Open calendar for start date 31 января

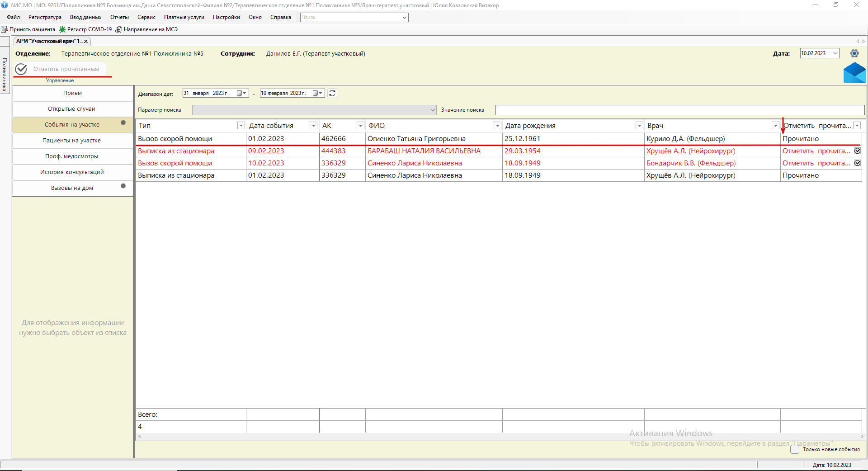click(242, 93)
